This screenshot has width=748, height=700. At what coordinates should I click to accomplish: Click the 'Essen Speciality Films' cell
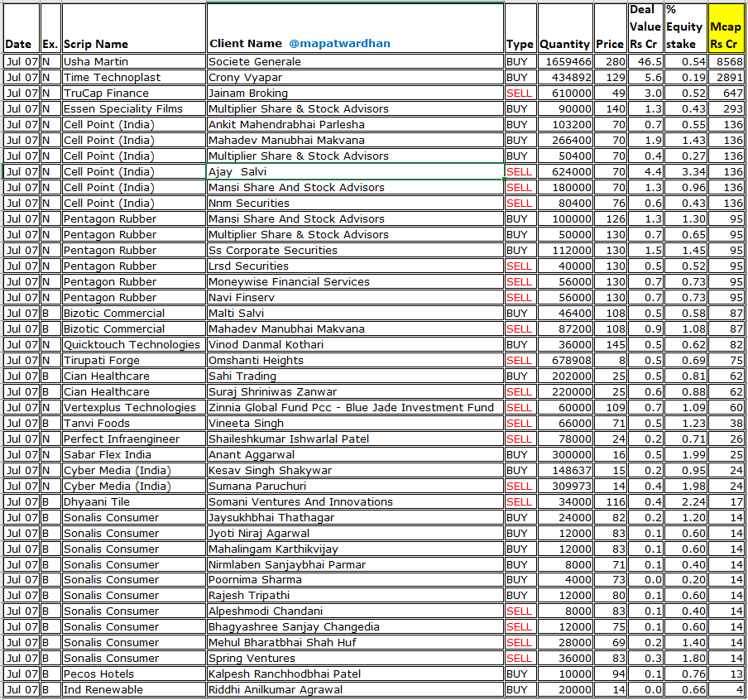[x=133, y=108]
